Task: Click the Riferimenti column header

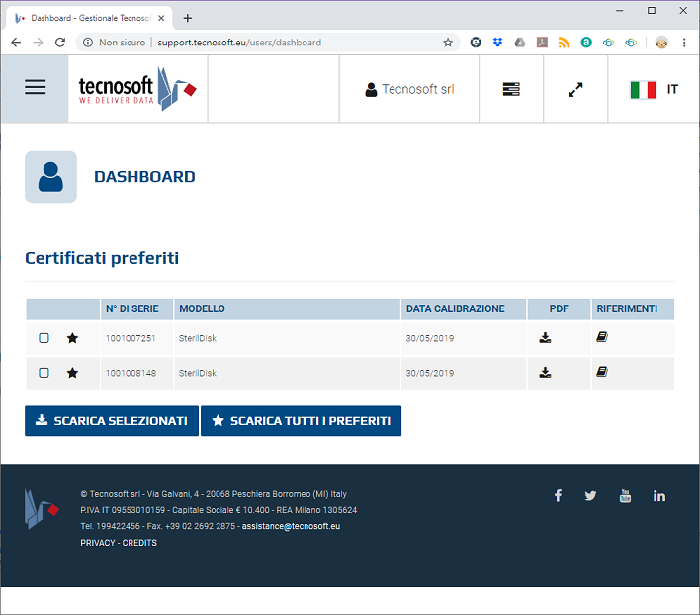Action: pos(633,308)
